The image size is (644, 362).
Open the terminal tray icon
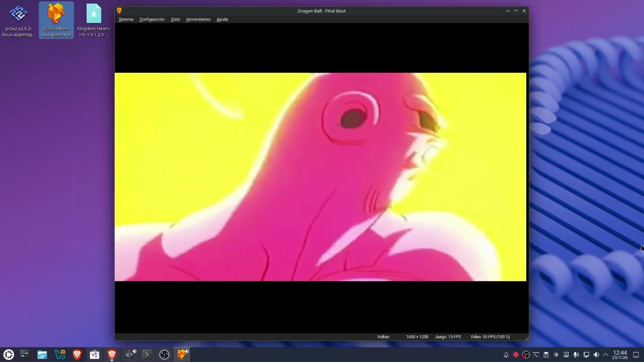coord(536,355)
